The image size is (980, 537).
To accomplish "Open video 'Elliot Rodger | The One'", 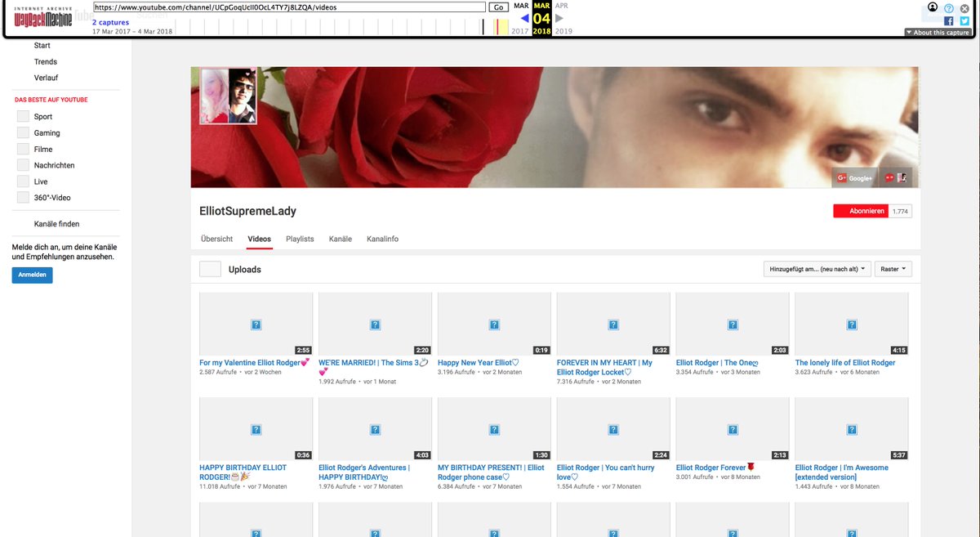I will click(x=718, y=363).
